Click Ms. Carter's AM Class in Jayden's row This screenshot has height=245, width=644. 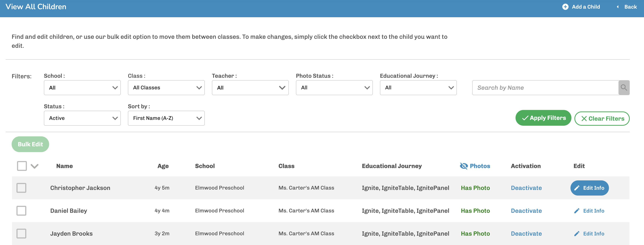tap(306, 234)
